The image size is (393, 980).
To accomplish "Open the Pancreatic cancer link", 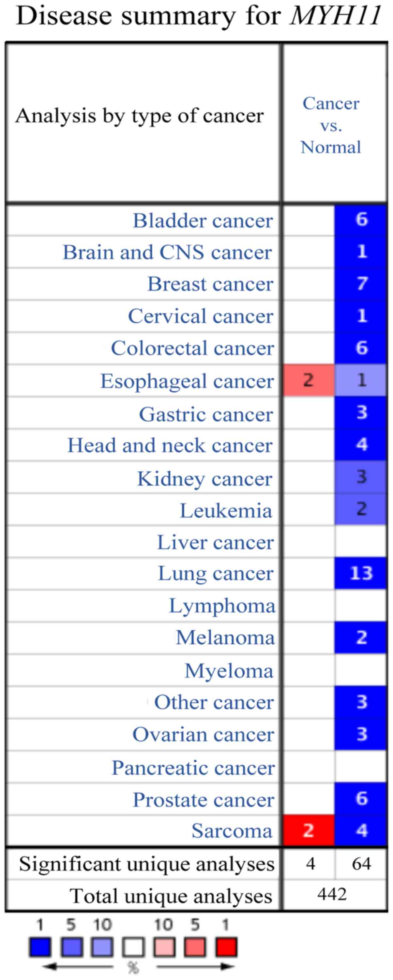I will pos(193,767).
